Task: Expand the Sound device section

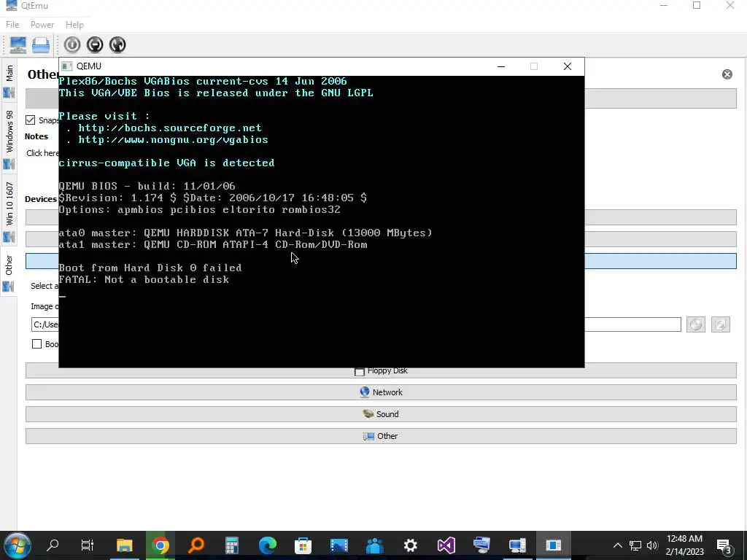Action: 381,414
